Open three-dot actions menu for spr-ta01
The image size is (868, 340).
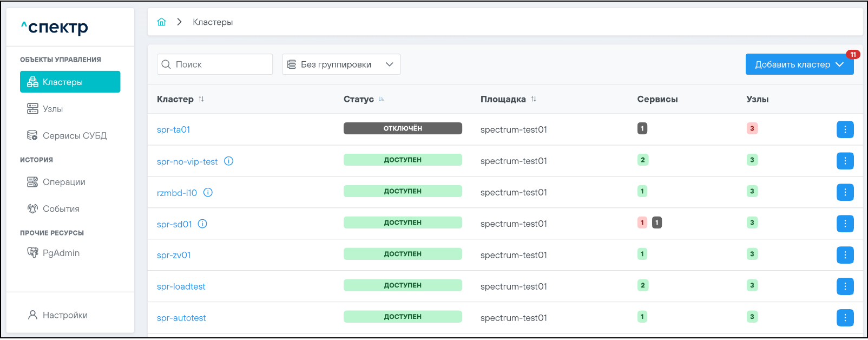point(845,129)
